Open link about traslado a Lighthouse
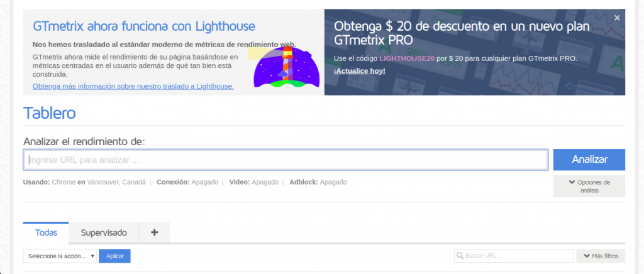Screen dimensions: 644x274 pyautogui.click(x=133, y=86)
